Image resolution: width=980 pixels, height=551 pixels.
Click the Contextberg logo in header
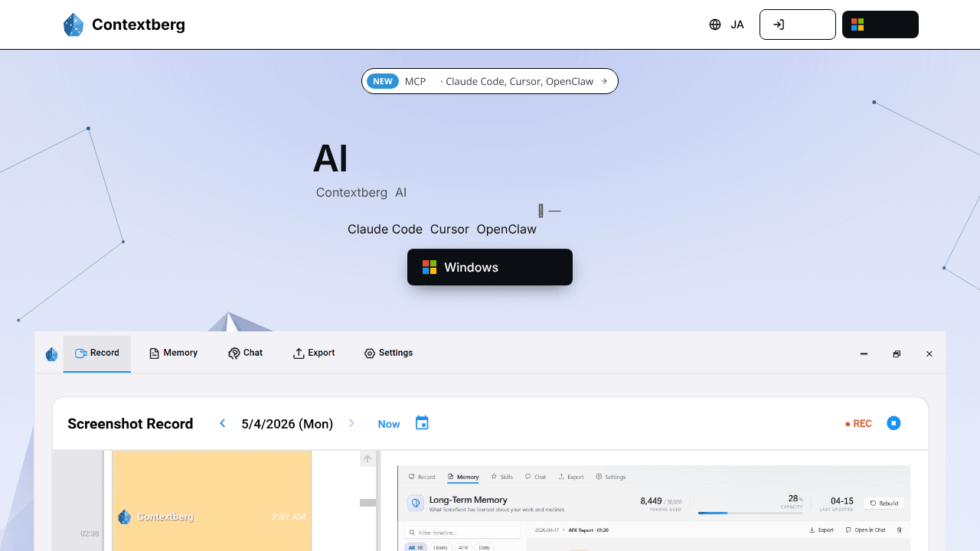124,24
